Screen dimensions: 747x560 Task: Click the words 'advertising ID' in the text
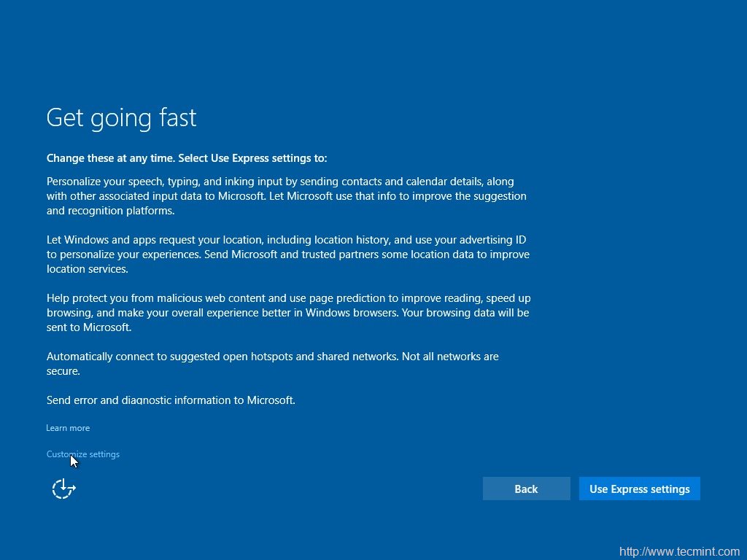pyautogui.click(x=492, y=240)
